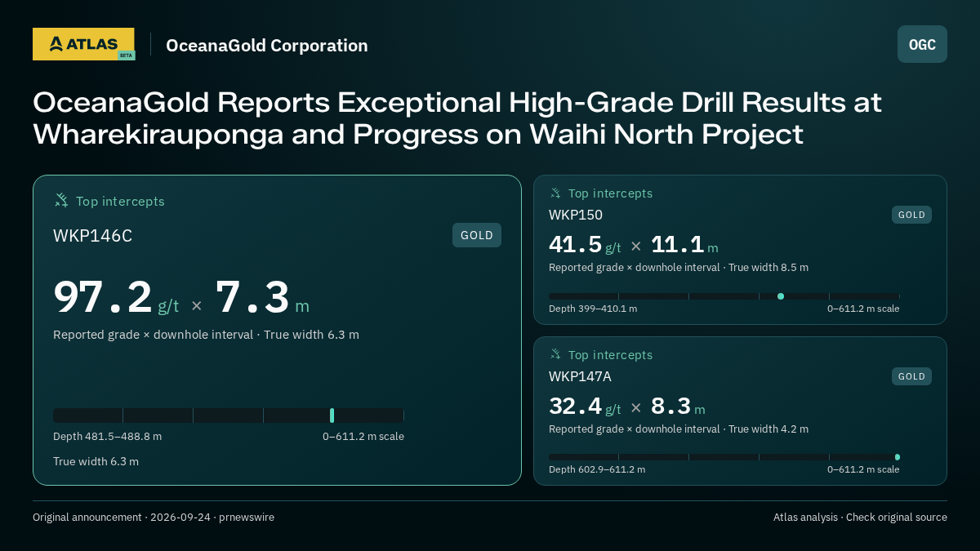Screen dimensions: 980x551
Task: Click the 11.1 m interval value
Action: coord(684,245)
